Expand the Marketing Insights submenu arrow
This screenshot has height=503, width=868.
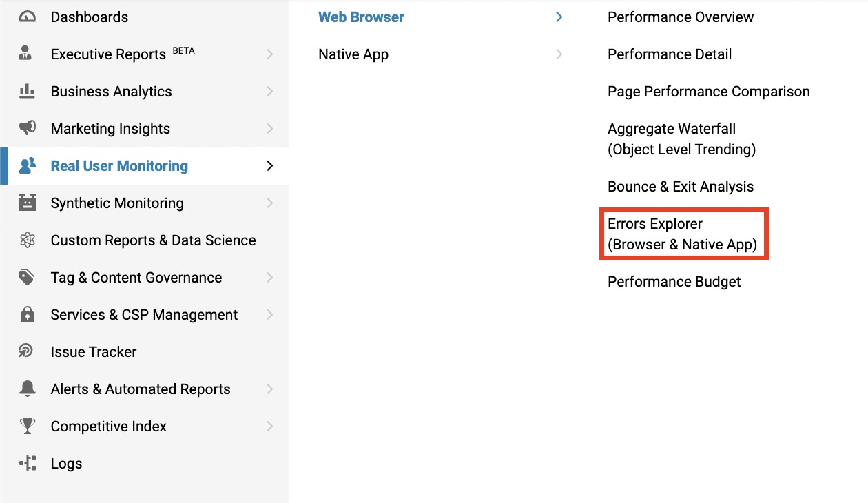coord(270,129)
